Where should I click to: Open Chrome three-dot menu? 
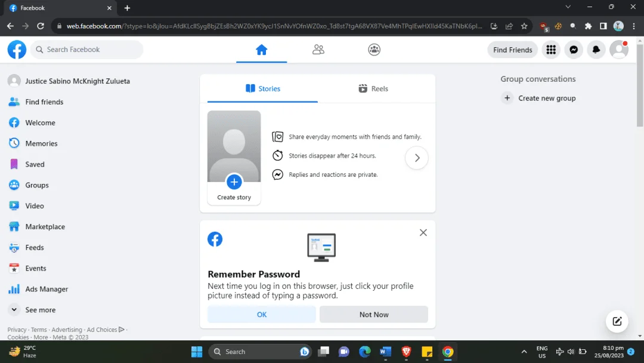tap(634, 26)
